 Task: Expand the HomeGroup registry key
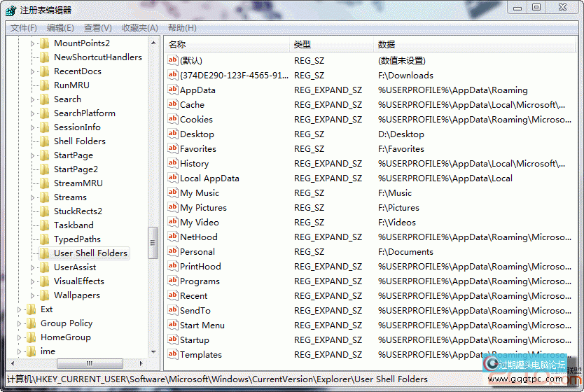coord(20,337)
